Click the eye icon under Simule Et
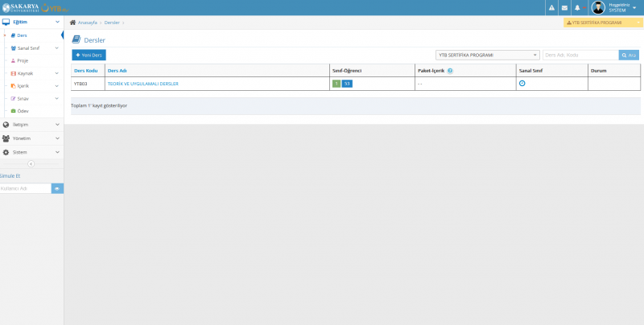 [57, 188]
